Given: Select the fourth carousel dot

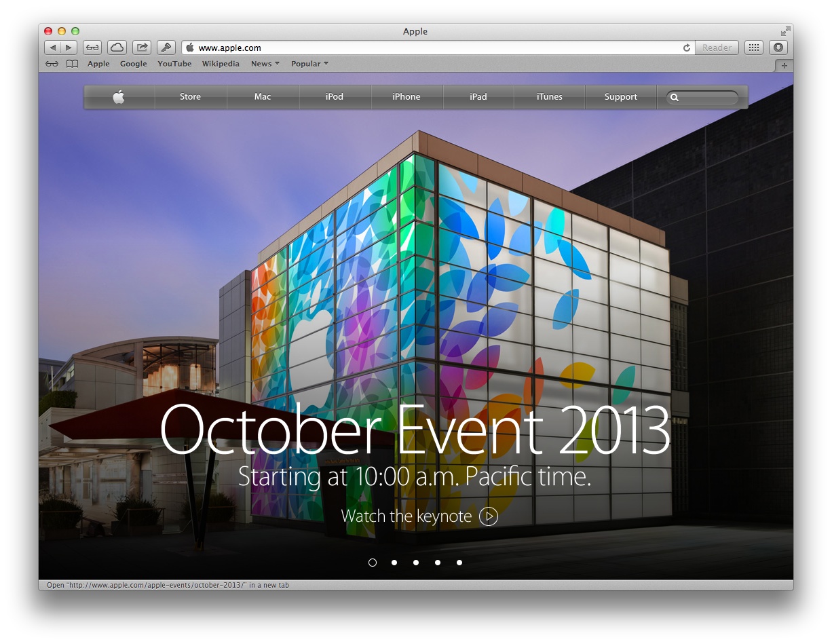Looking at the screenshot, I should [438, 563].
